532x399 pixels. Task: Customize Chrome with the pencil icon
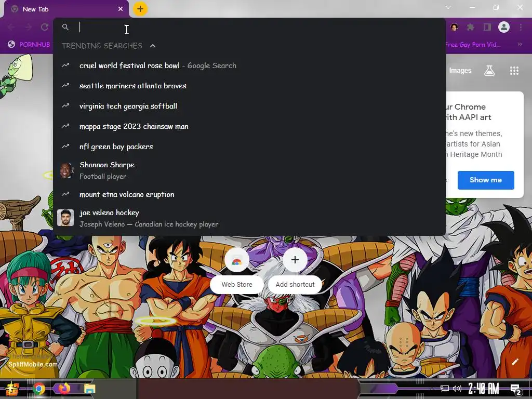coord(515,362)
